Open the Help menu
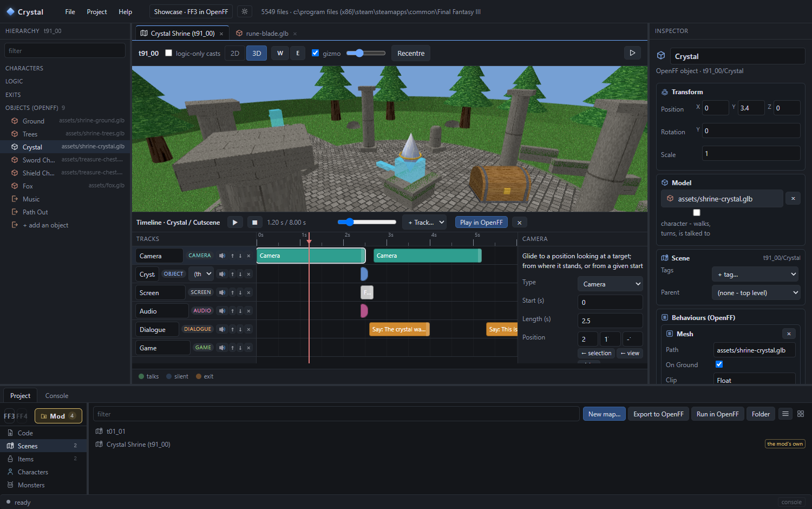The image size is (812, 509). click(x=126, y=12)
